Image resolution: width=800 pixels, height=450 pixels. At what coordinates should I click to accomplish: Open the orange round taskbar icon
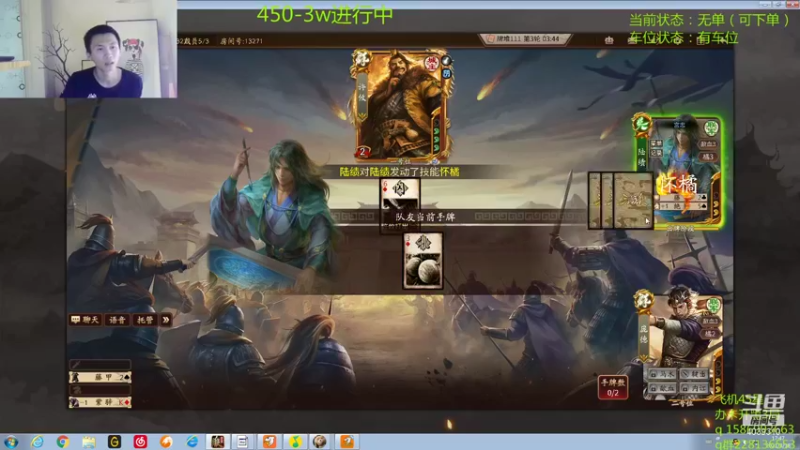(x=166, y=442)
